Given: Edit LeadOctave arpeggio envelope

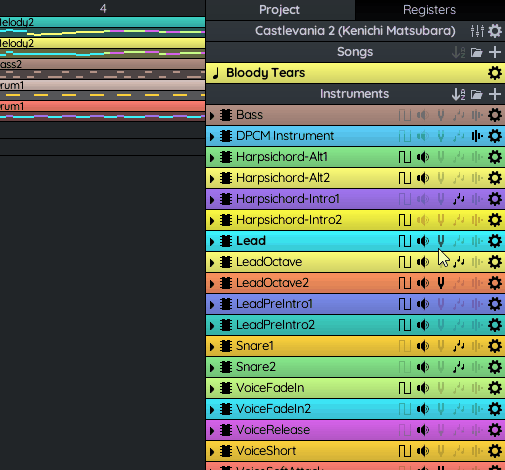Looking at the screenshot, I should click(x=459, y=262).
